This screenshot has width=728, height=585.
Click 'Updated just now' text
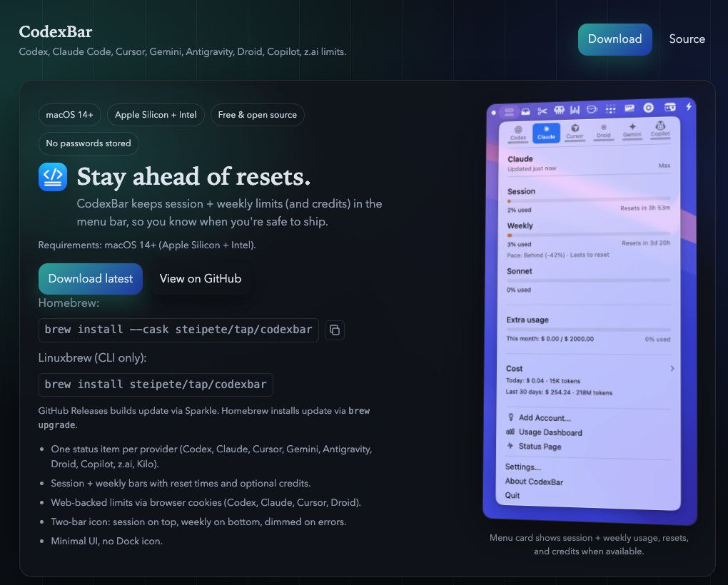(532, 168)
